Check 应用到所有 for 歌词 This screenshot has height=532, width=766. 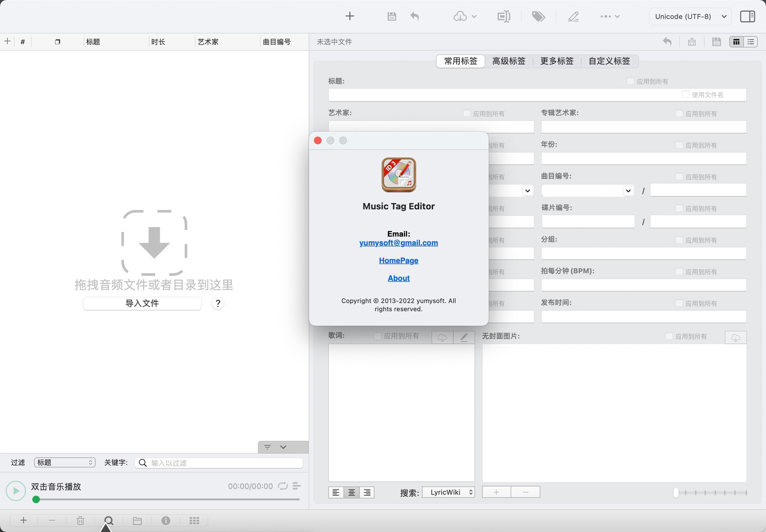point(377,336)
